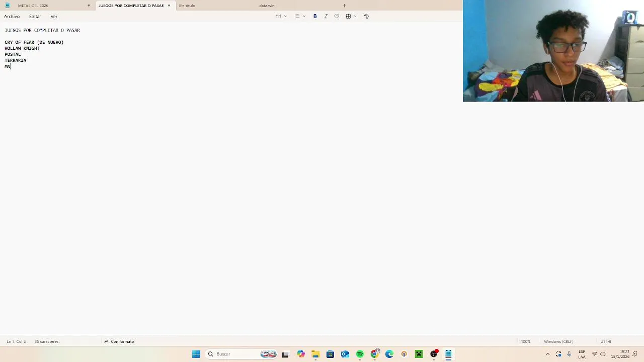Open network settings from Wi-Fi icon

594,354
